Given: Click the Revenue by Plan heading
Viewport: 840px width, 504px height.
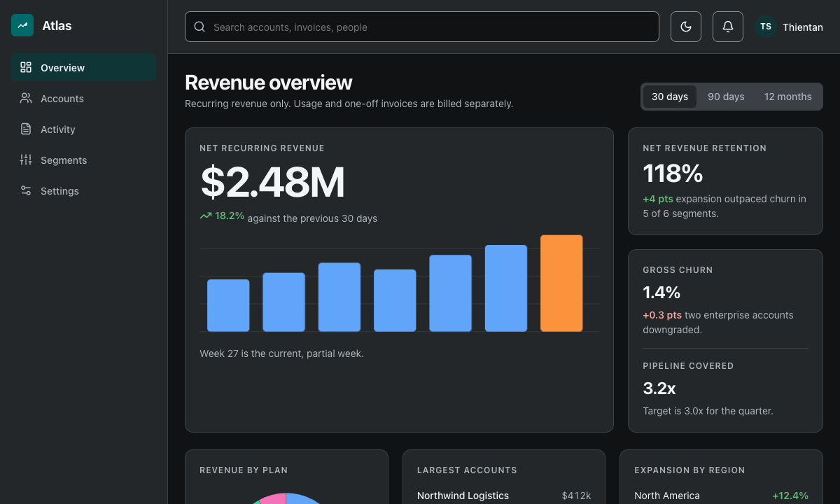Looking at the screenshot, I should click(x=244, y=470).
